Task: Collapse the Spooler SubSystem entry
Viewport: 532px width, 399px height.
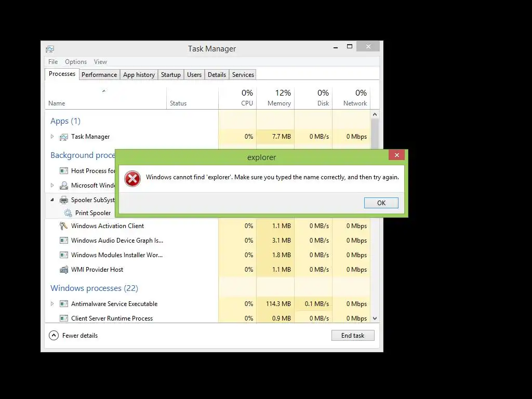Action: 52,200
